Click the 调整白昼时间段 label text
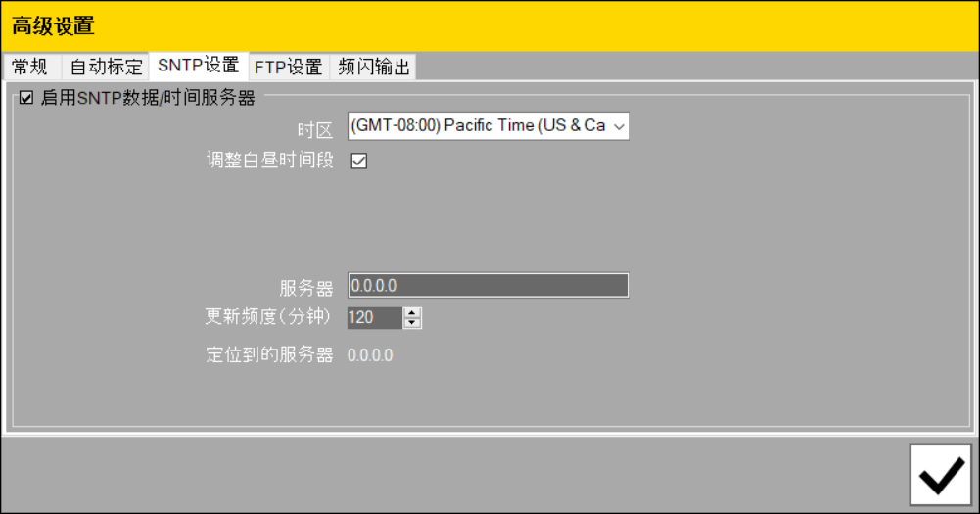The height and width of the screenshot is (514, 980). click(263, 162)
